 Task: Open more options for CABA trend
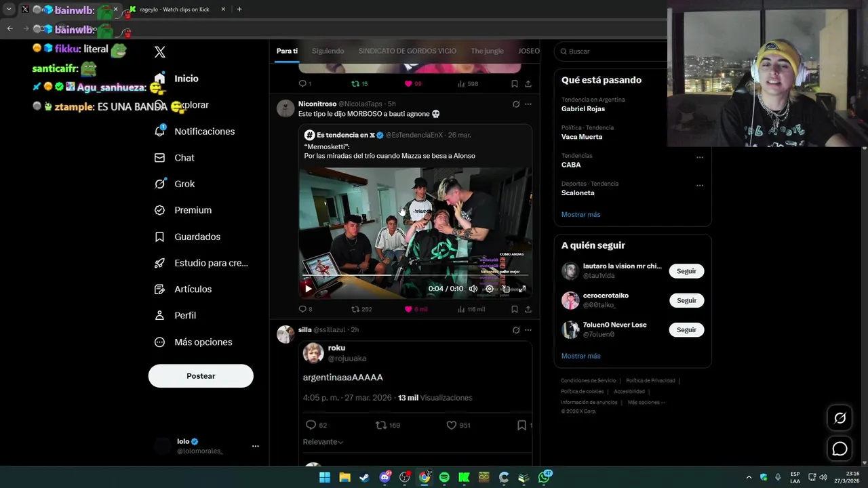[x=700, y=157]
